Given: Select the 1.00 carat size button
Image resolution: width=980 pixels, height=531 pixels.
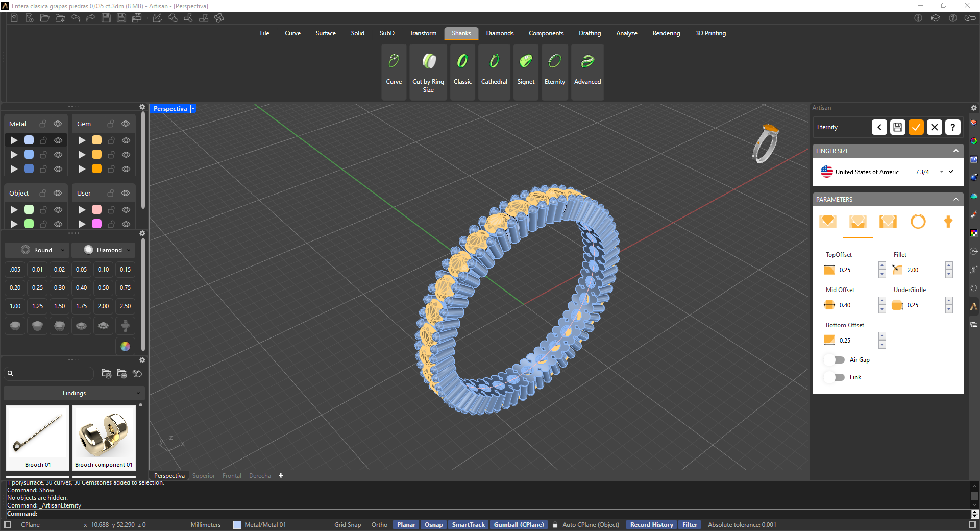Looking at the screenshot, I should (x=15, y=306).
